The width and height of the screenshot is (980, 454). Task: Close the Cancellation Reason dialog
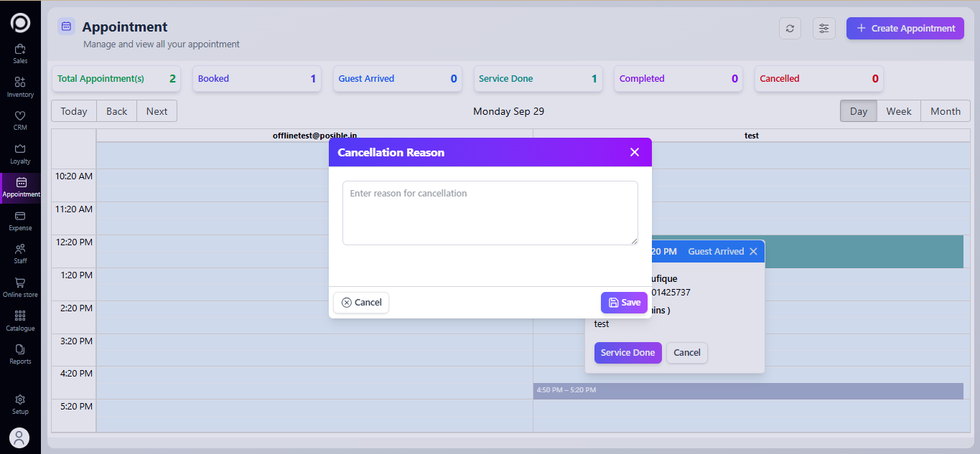634,152
